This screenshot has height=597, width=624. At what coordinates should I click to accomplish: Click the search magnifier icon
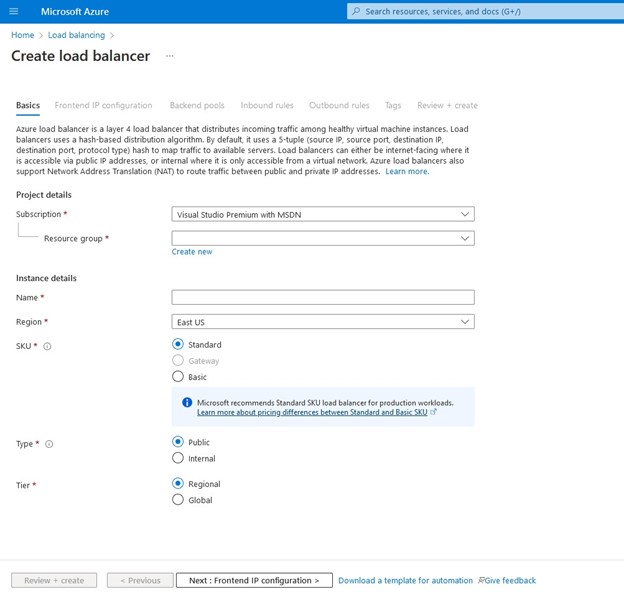click(356, 11)
